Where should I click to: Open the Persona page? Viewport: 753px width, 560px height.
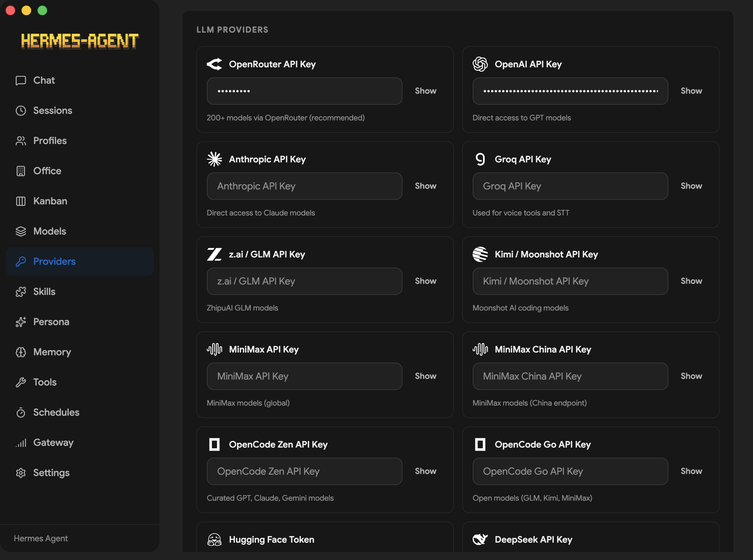click(x=80, y=322)
